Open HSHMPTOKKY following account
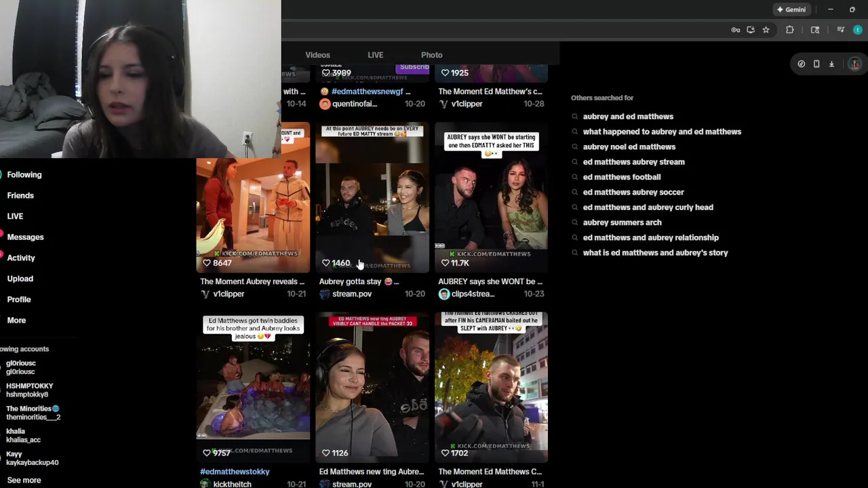868x488 pixels. pos(29,390)
